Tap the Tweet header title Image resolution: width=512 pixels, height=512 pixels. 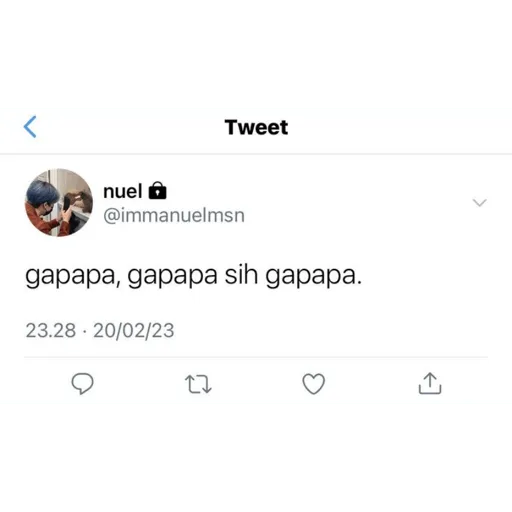pos(256,127)
